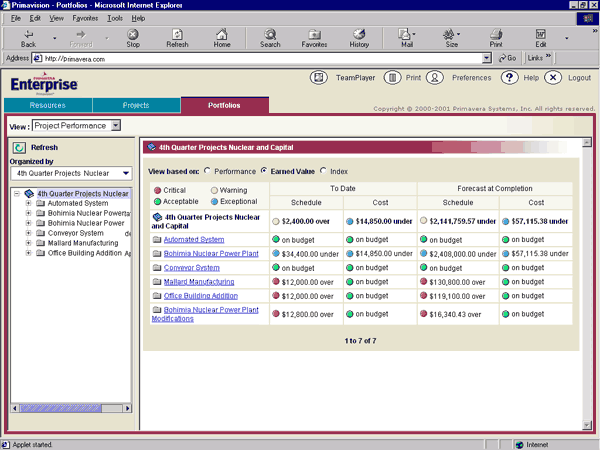
Task: Open the Favorites toolbar icon
Action: coord(314,34)
